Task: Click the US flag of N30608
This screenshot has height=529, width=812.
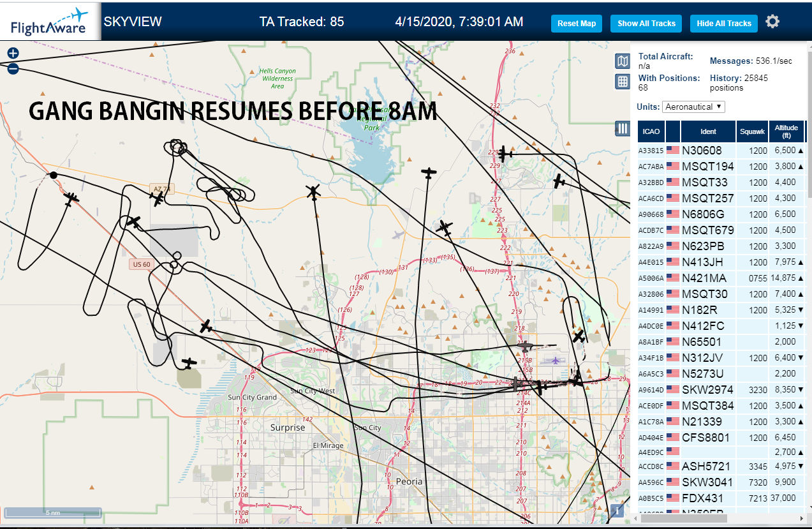Action: pyautogui.click(x=672, y=151)
